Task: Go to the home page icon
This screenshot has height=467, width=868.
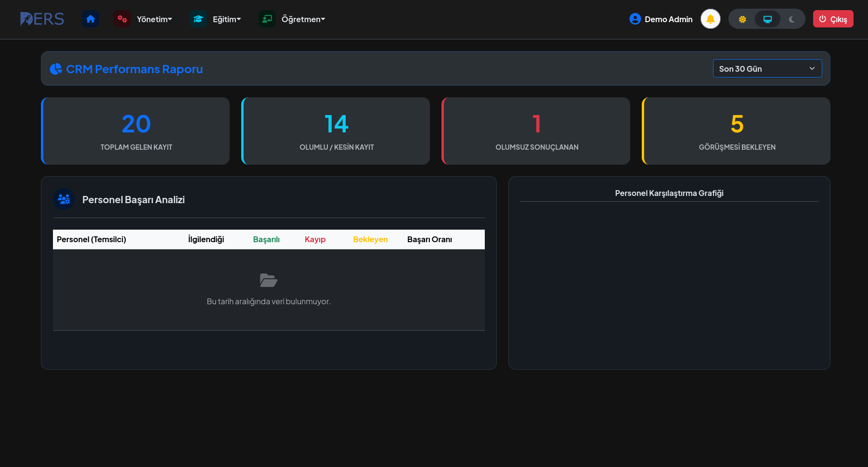Action: point(91,19)
